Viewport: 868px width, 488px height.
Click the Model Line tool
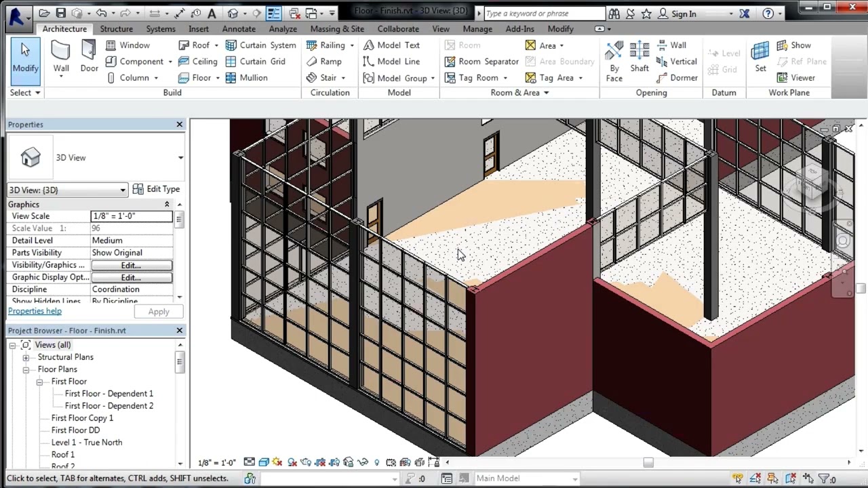[x=391, y=62]
